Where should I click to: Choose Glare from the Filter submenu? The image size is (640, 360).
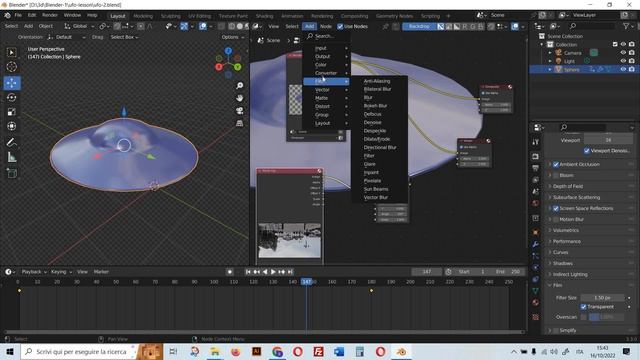click(x=370, y=164)
